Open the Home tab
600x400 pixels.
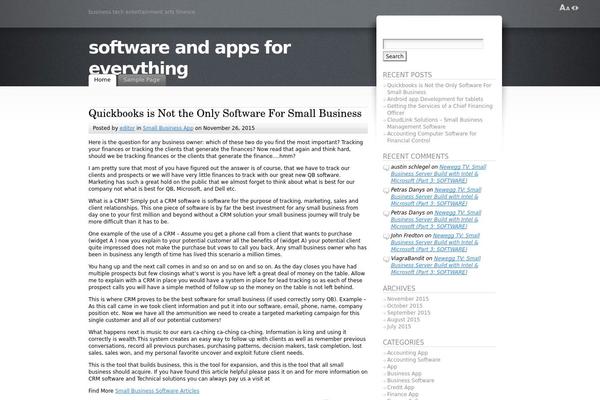(x=102, y=80)
